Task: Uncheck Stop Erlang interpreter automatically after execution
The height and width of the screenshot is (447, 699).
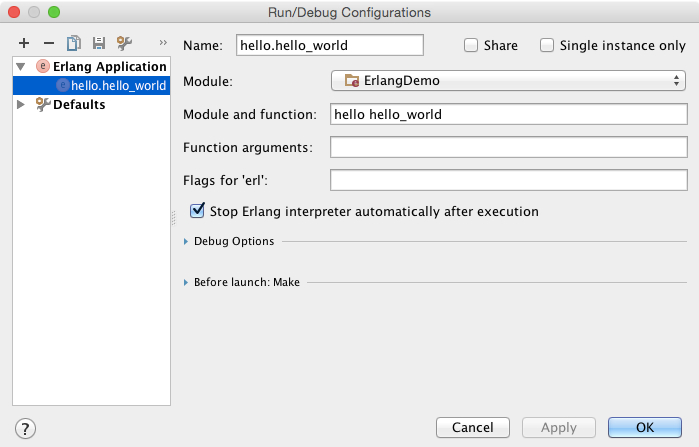Action: click(x=197, y=212)
